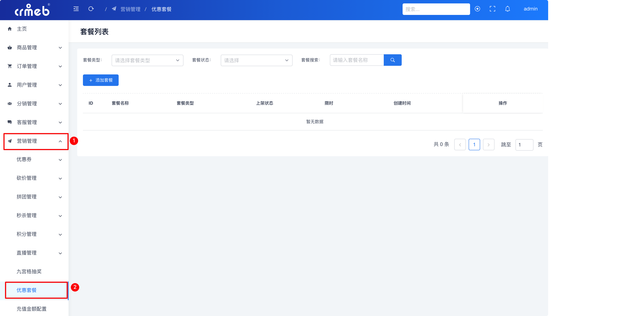
Task: Open 九宫格抽奖 menu item
Action: click(x=34, y=271)
